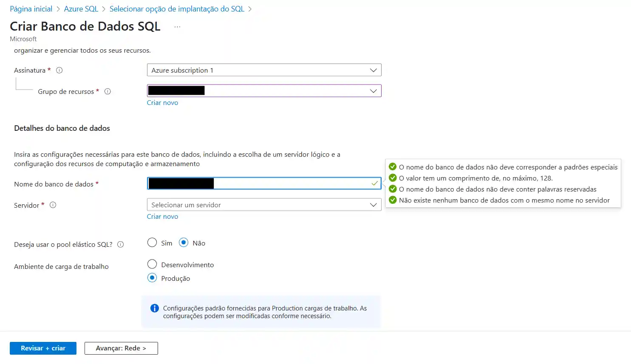Click the info icon beside Grupo de recursos
Screen dimensions: 631x364
click(108, 91)
